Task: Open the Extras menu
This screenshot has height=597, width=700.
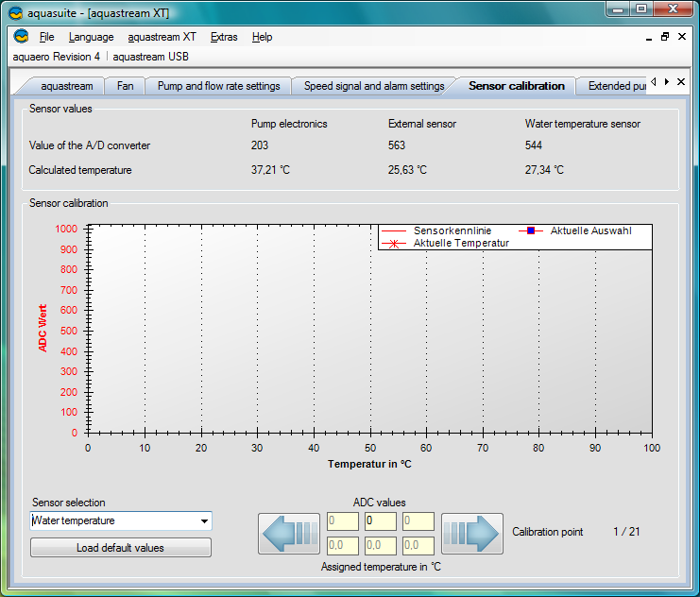Action: point(224,37)
